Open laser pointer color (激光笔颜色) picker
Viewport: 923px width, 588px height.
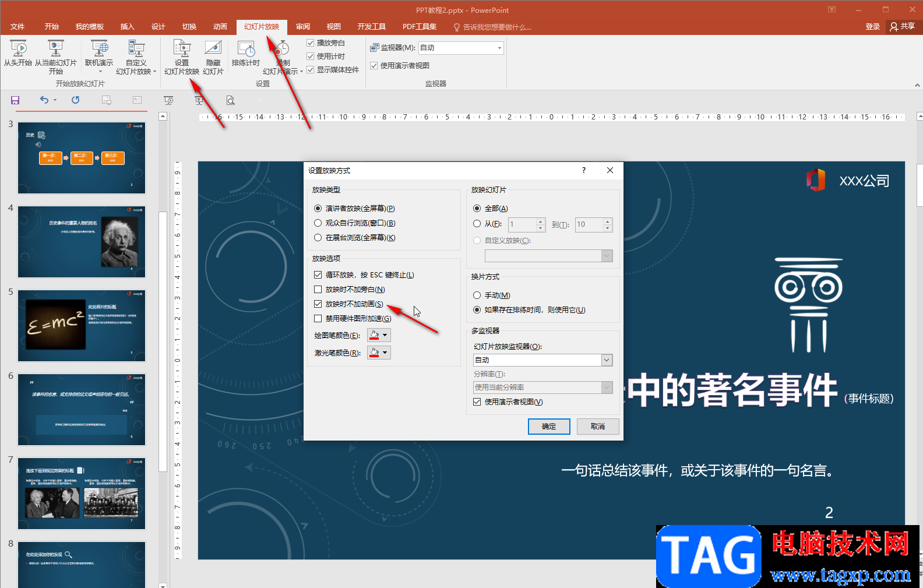tap(379, 353)
